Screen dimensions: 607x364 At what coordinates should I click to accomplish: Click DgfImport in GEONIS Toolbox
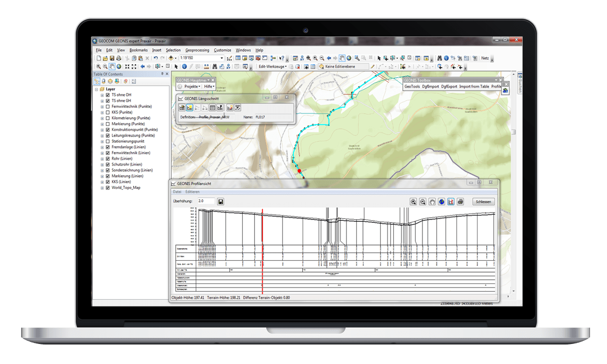431,87
